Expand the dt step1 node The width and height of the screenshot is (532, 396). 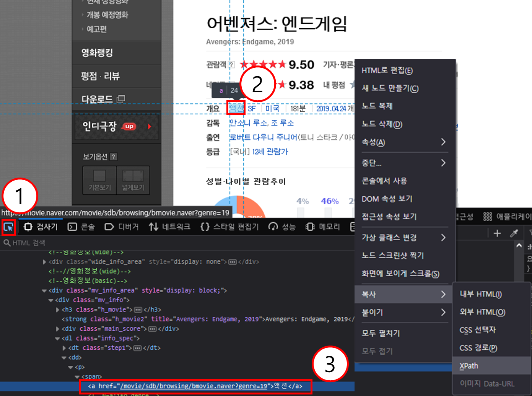point(64,348)
